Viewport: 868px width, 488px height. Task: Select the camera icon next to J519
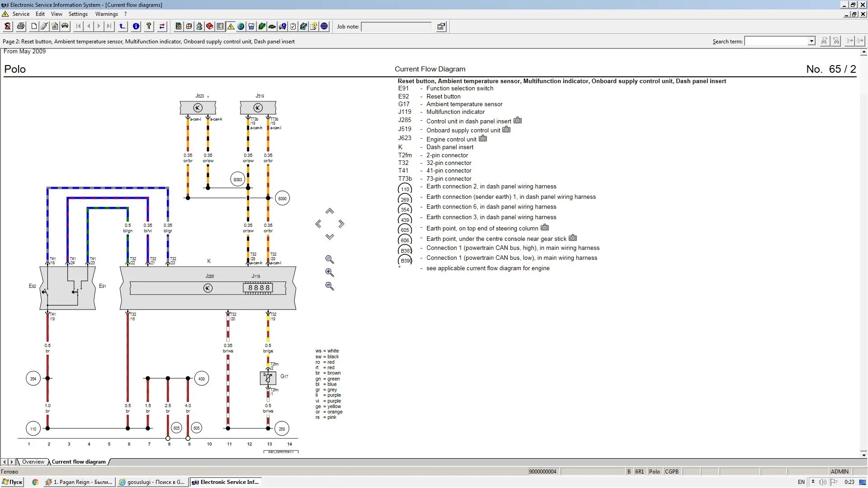[506, 129]
